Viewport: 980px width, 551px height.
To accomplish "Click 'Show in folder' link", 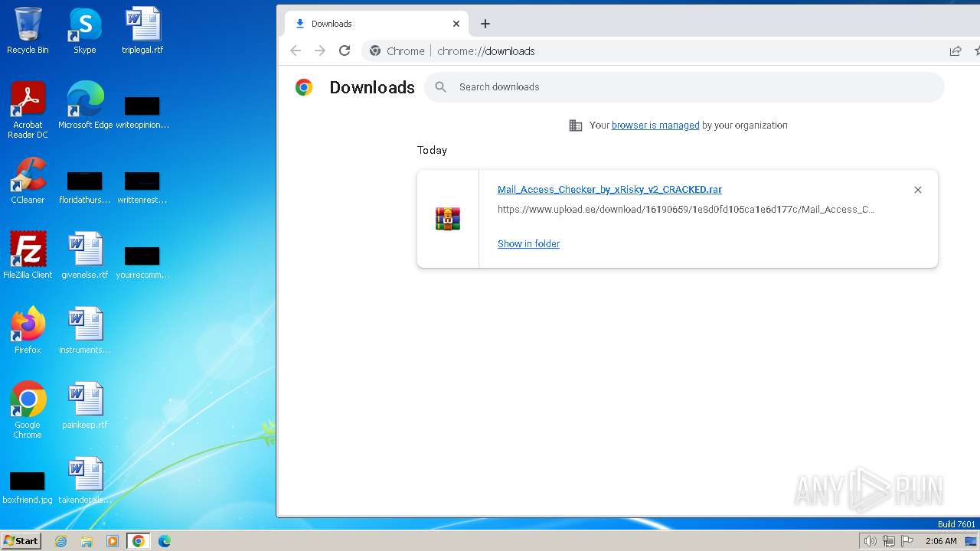I will click(528, 244).
